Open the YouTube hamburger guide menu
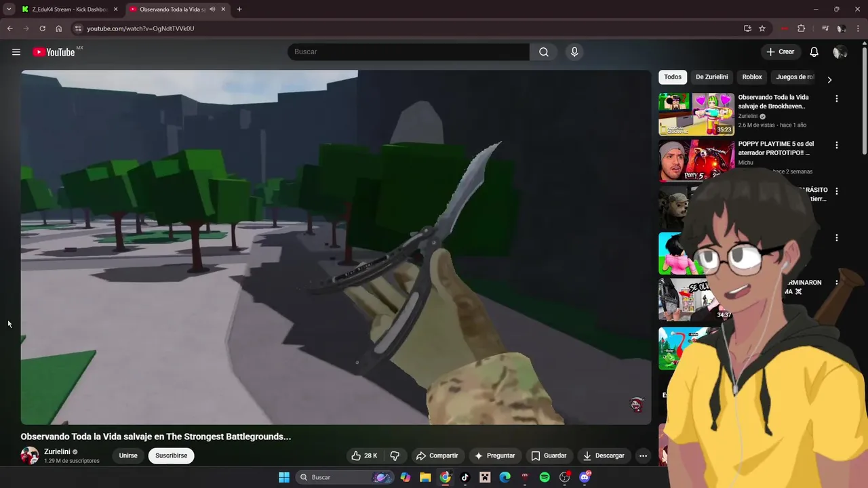 pos(16,52)
